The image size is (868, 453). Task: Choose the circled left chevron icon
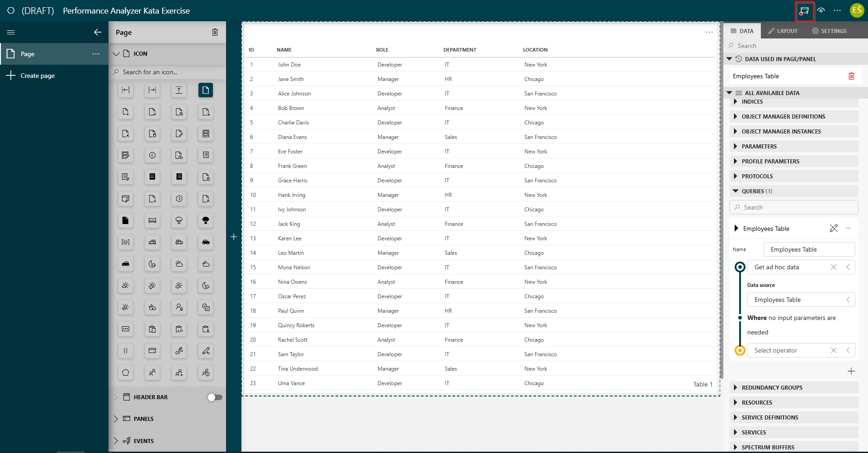coord(152,155)
